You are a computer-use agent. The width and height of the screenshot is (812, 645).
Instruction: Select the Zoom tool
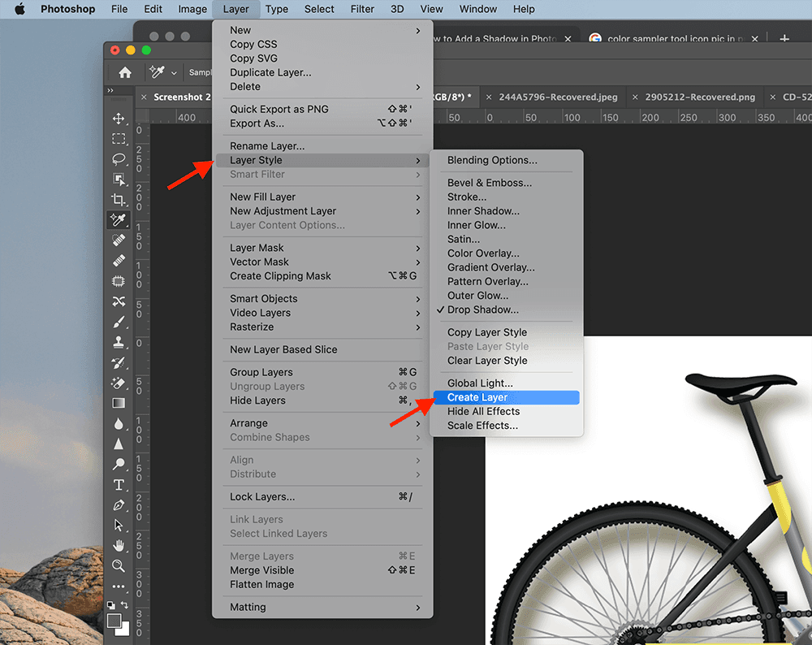(119, 565)
